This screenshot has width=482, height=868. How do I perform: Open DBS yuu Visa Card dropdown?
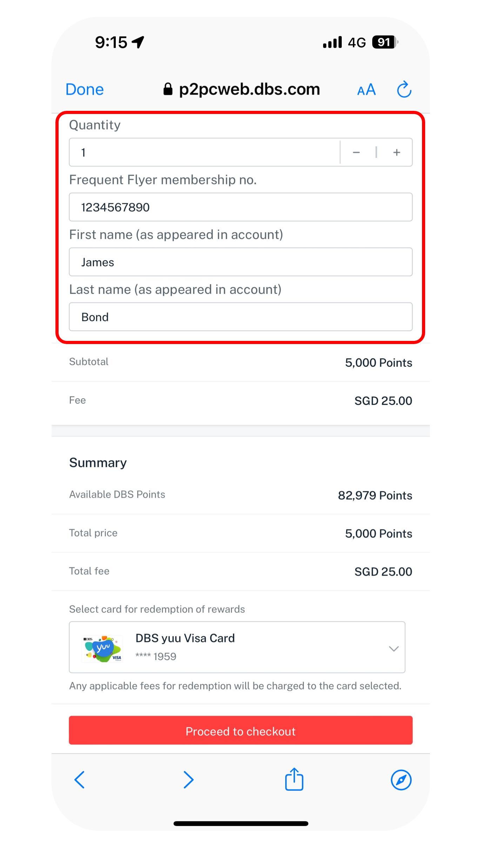coord(237,647)
